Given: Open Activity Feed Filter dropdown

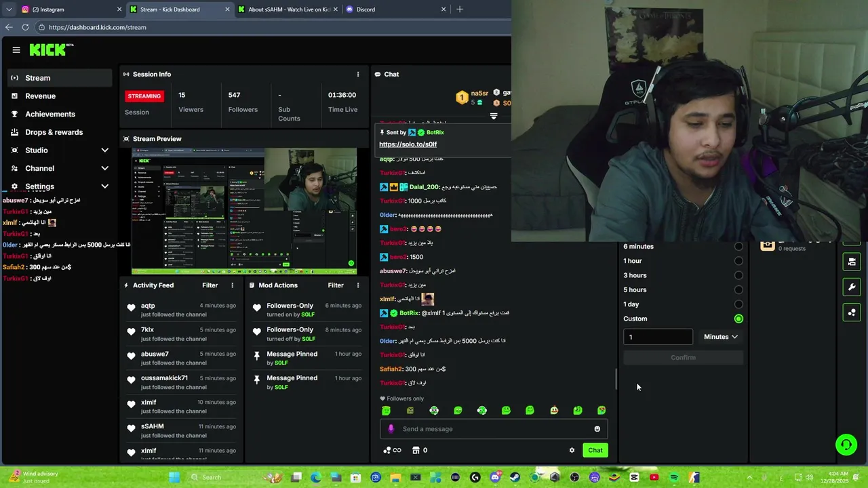Looking at the screenshot, I should point(210,285).
